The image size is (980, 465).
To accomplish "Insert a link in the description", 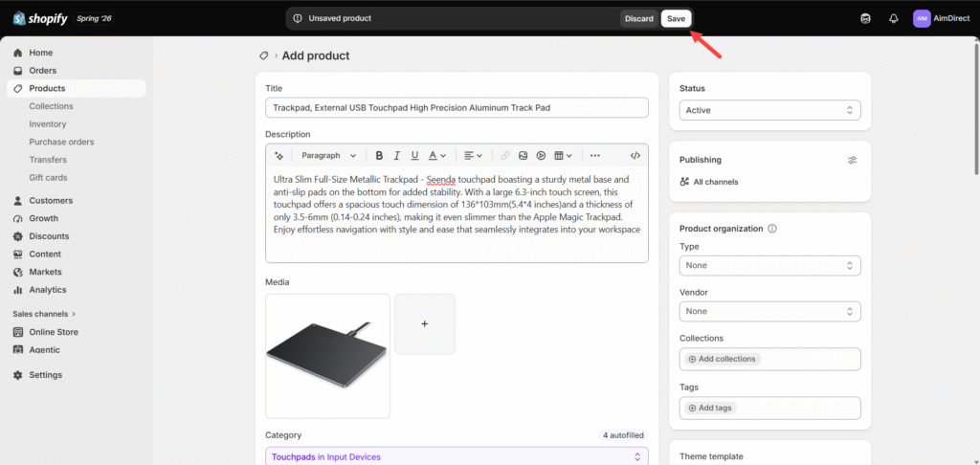I will 505,156.
